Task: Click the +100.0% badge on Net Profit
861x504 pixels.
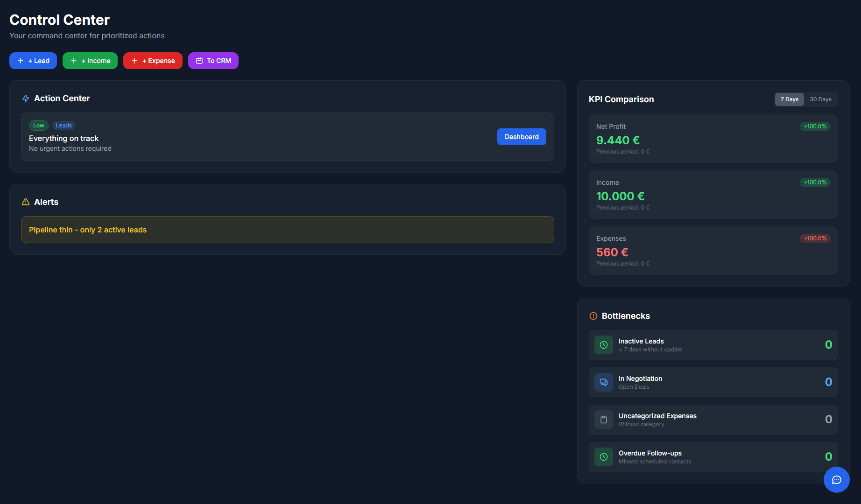Action: (815, 126)
